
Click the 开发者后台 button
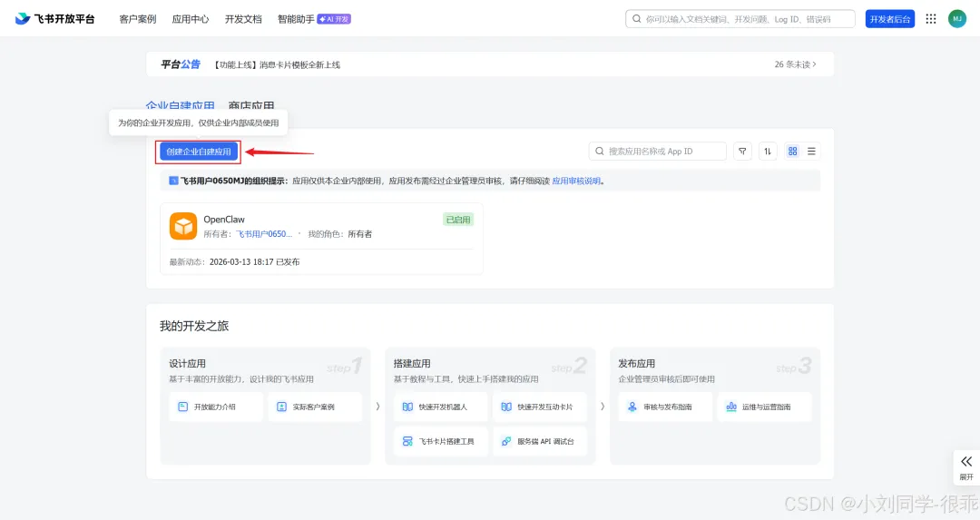(x=890, y=19)
